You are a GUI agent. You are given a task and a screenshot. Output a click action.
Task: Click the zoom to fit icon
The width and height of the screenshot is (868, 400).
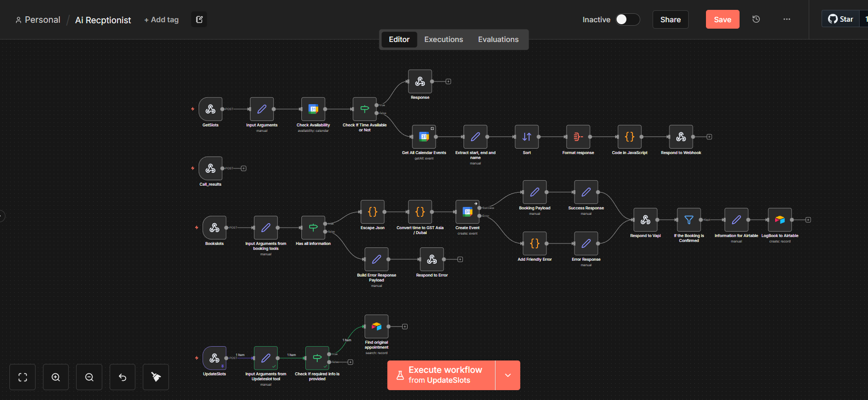(23, 377)
